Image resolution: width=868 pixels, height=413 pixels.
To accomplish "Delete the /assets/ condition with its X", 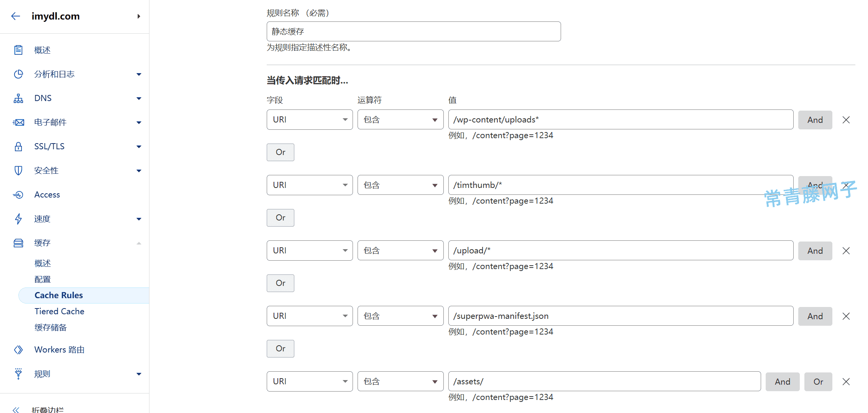I will (846, 382).
